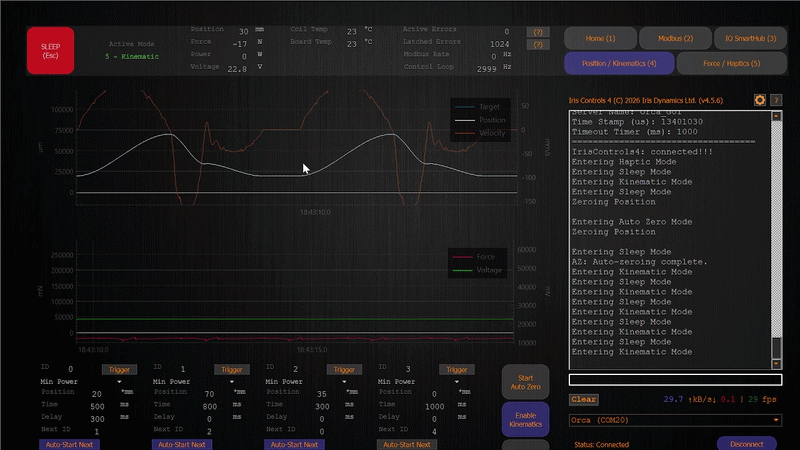Click console scrollbar down arrow

tap(776, 362)
